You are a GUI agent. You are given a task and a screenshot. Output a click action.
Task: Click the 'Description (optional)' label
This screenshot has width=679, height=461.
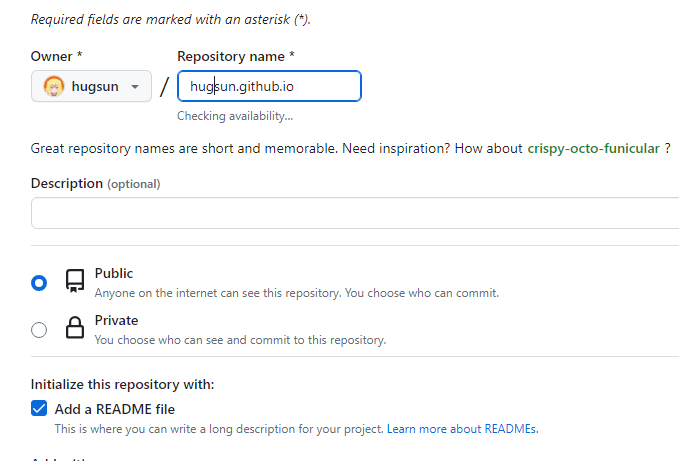95,183
